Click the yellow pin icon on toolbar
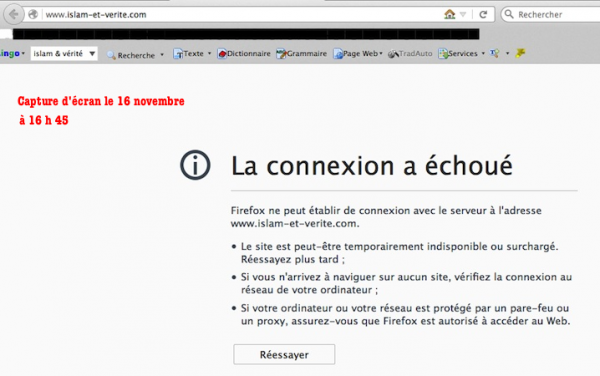This screenshot has height=376, width=600. [520, 53]
